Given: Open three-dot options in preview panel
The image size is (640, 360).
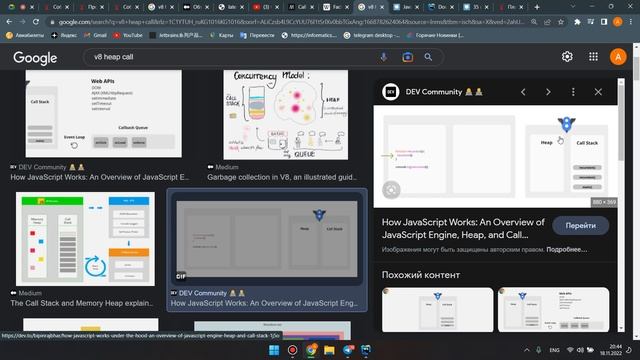Looking at the screenshot, I should coord(573,92).
